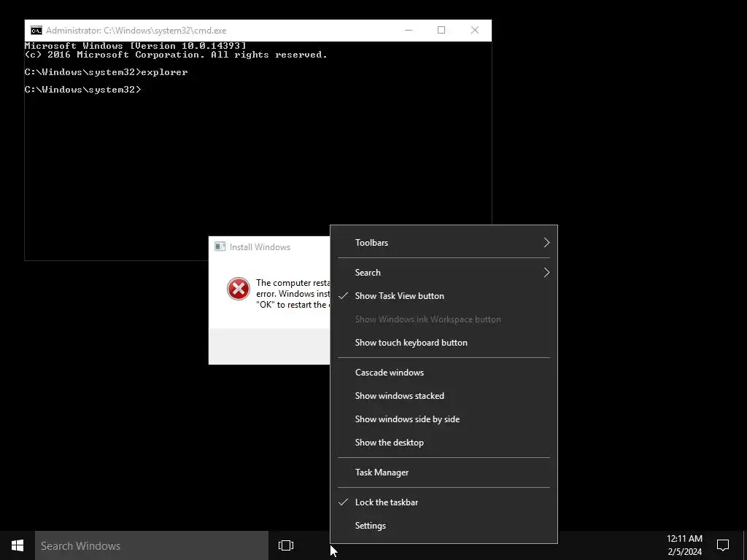Click the Search Windows box
The image size is (747, 560).
[152, 545]
